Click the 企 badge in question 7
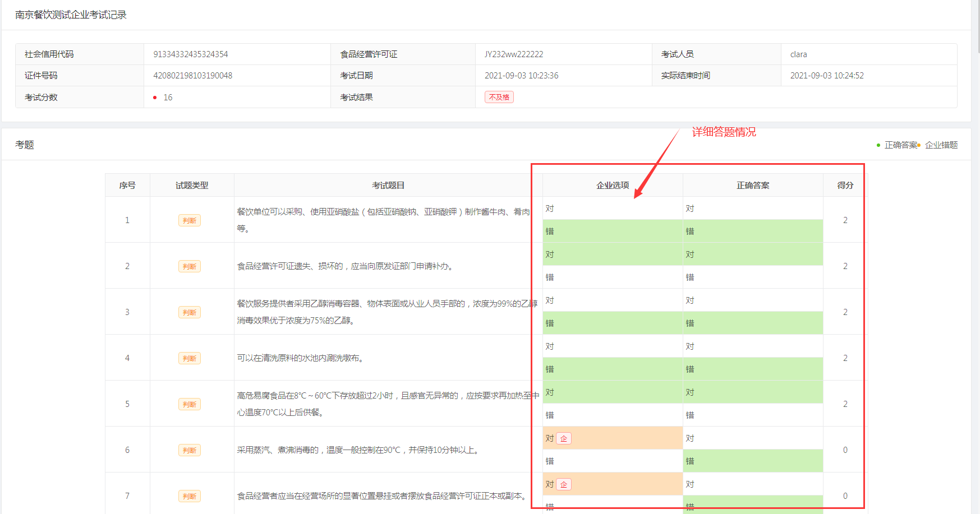The image size is (980, 514). pos(564,484)
